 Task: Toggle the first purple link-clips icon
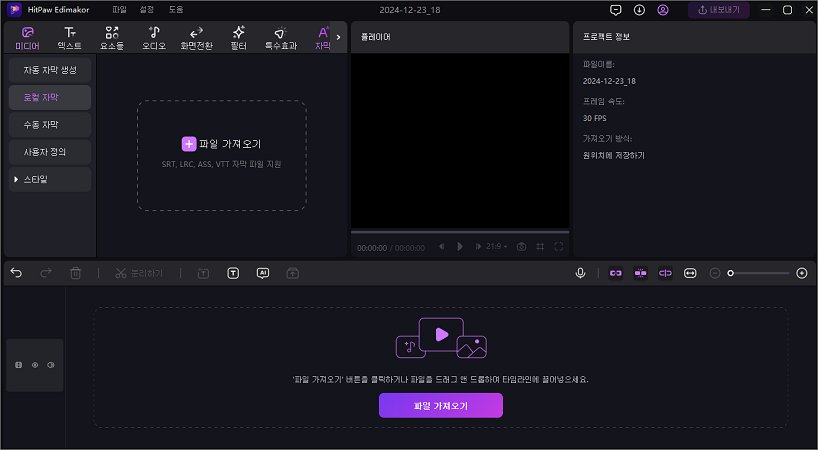[x=616, y=273]
